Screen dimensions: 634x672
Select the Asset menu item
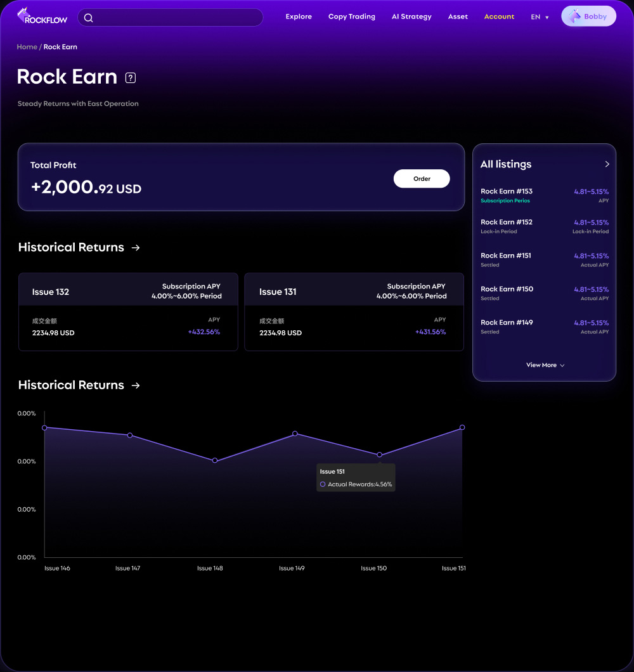coord(458,16)
